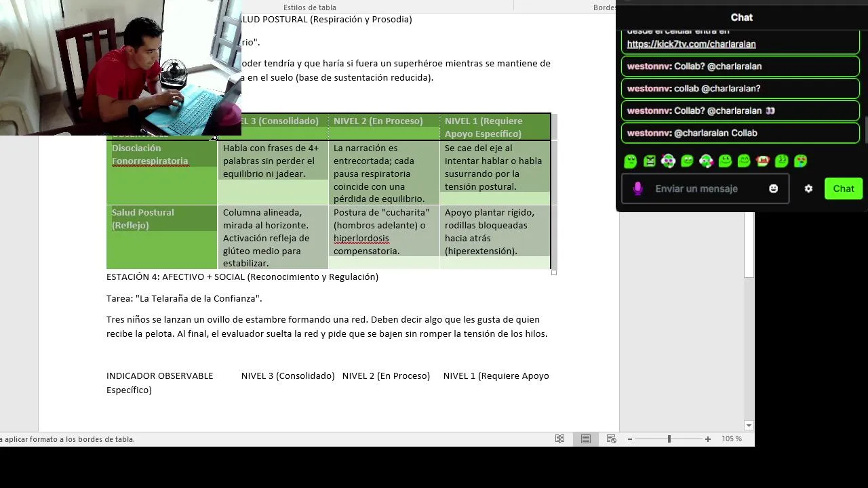Adjust the Word zoom slider handle
Viewport: 868px width, 488px height.
[669, 439]
